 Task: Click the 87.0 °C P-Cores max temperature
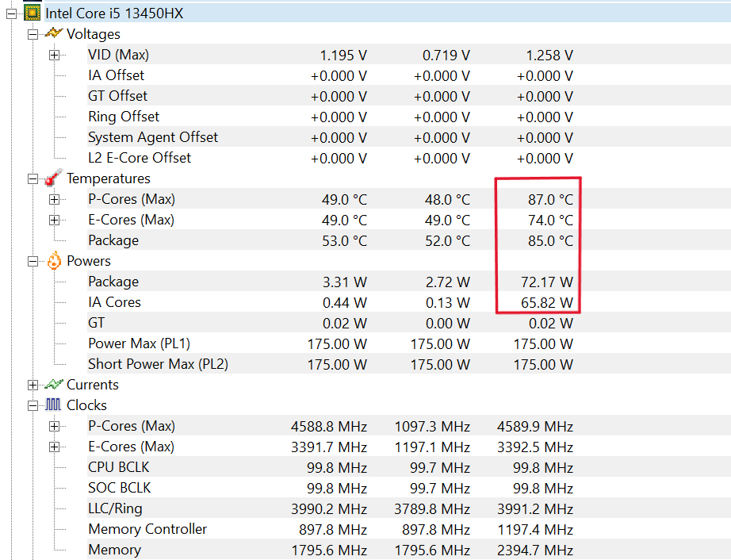pos(550,200)
